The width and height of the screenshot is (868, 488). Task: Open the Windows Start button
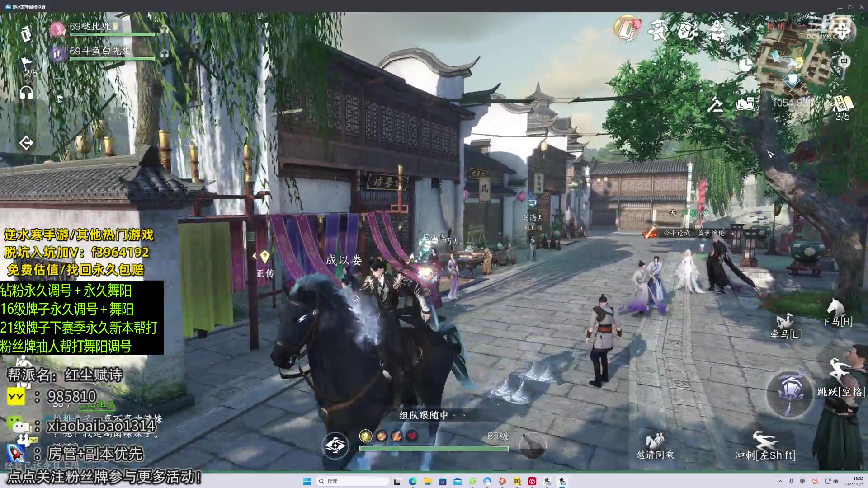click(307, 481)
